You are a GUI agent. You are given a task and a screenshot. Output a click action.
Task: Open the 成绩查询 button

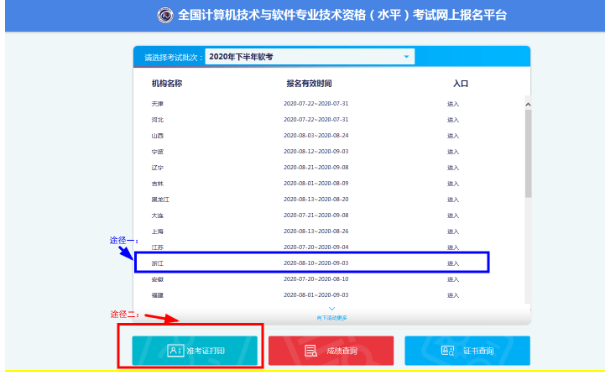tap(331, 351)
